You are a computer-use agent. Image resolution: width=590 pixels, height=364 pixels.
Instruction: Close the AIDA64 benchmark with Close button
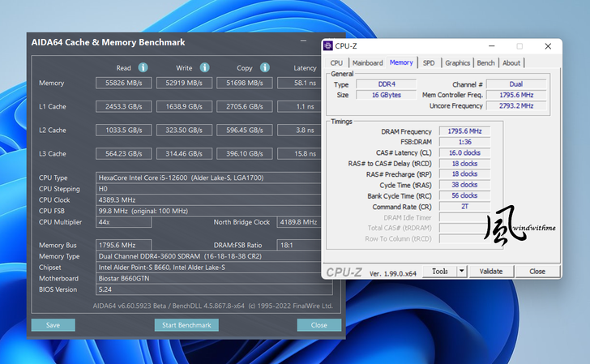coord(319,325)
